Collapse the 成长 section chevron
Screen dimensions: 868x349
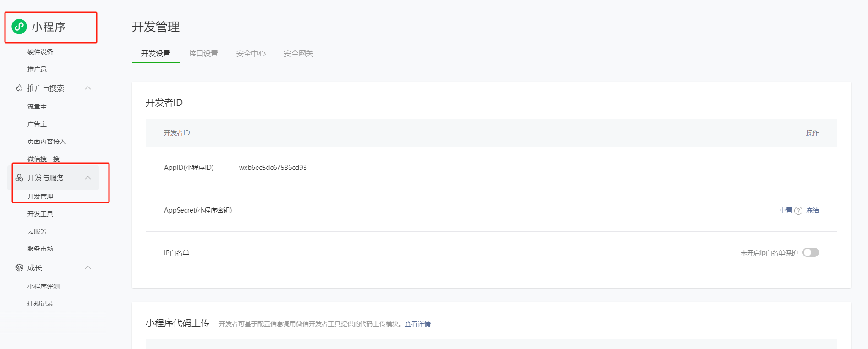tap(88, 267)
